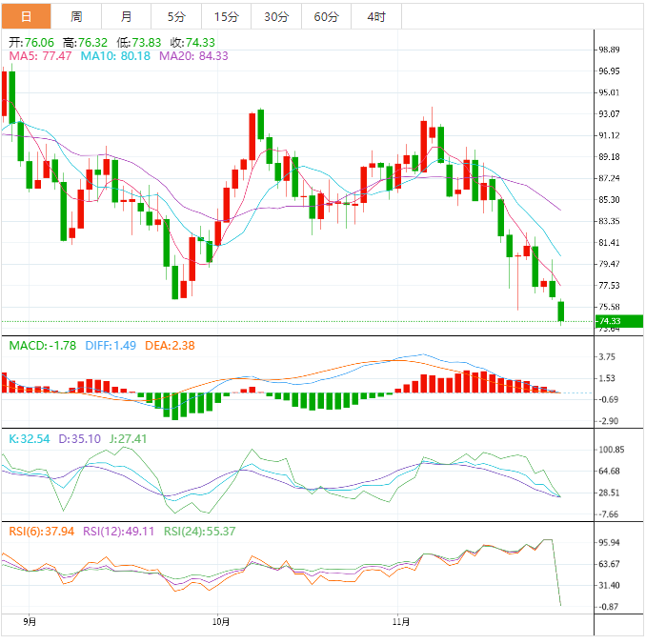The image size is (646, 644).
Task: Click the 100.85 KDJ axis label
Action: tap(611, 450)
